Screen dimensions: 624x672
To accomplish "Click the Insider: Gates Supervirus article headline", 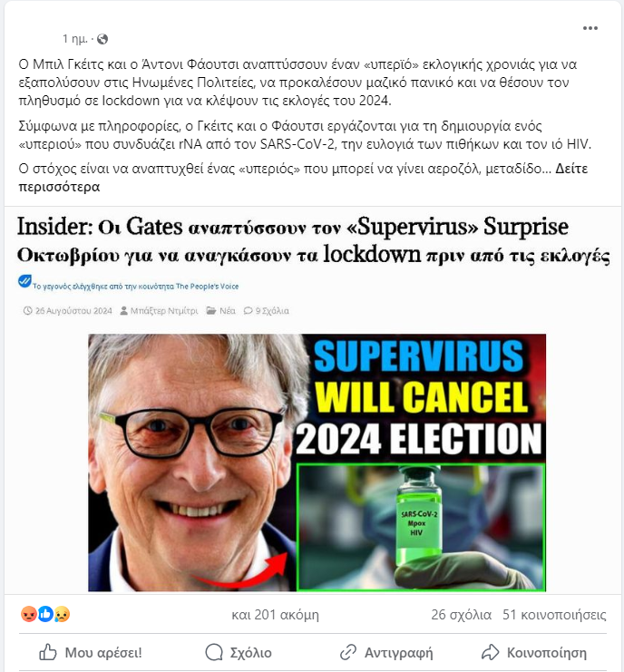I will click(313, 240).
